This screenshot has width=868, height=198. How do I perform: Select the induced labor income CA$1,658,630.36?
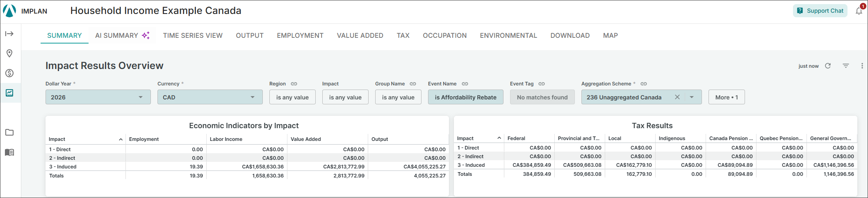click(x=263, y=167)
